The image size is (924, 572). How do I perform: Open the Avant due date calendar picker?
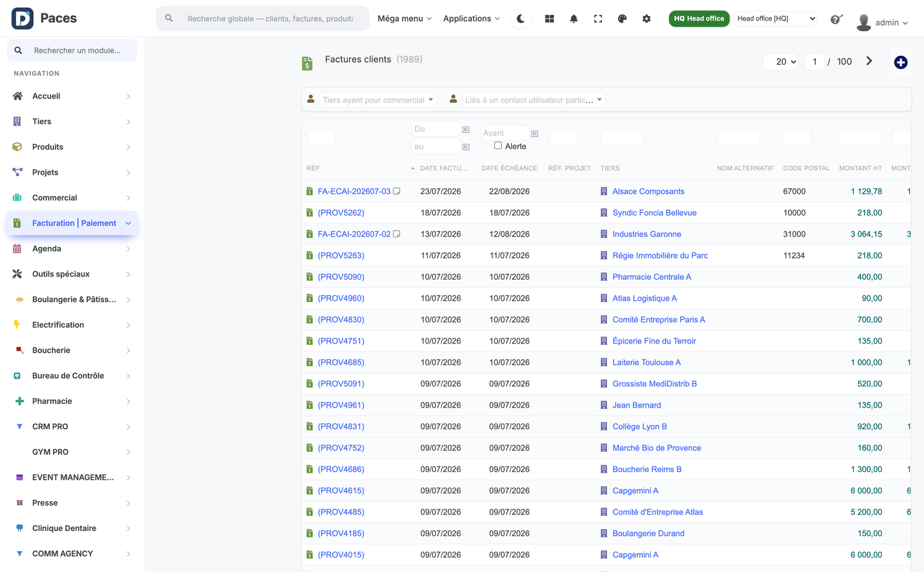(535, 133)
